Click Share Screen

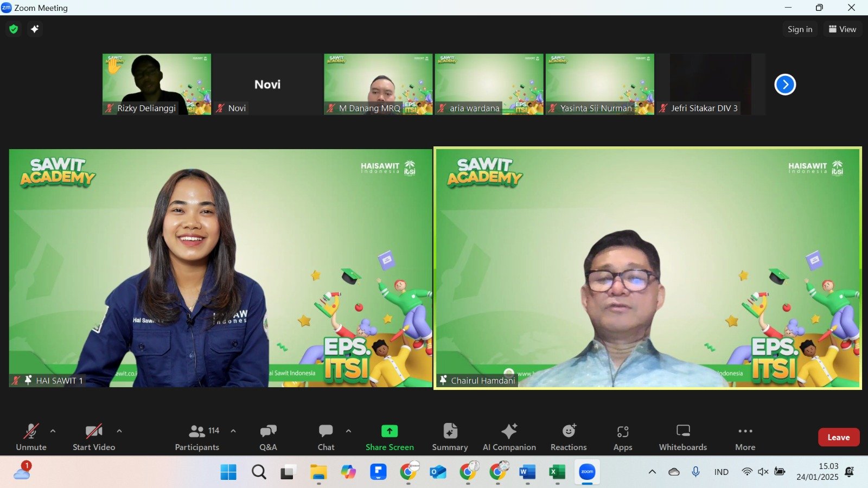coord(390,437)
